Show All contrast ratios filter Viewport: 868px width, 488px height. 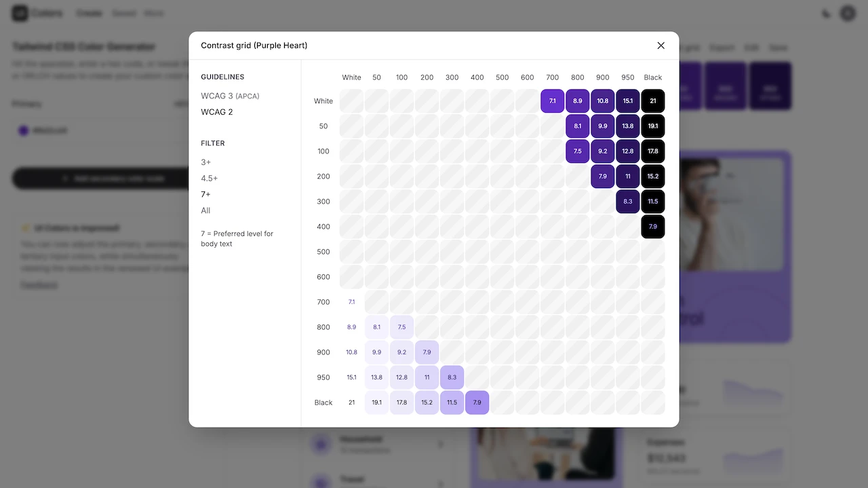205,210
